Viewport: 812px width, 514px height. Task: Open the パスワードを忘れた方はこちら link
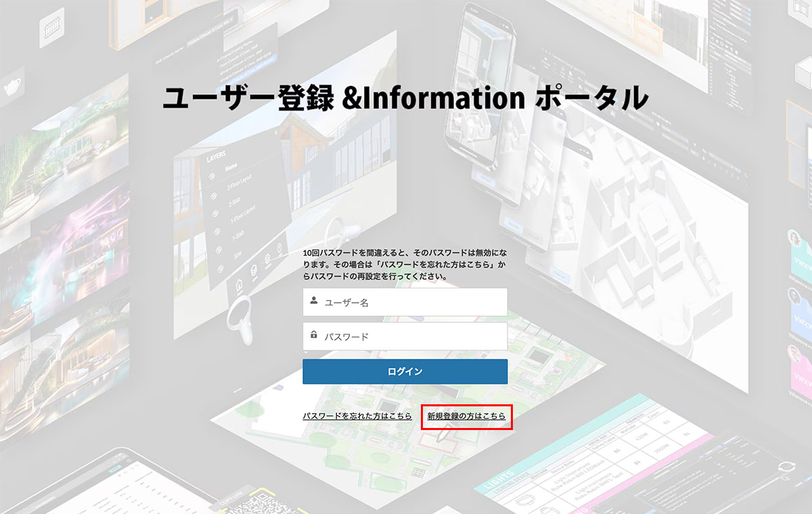tap(357, 416)
